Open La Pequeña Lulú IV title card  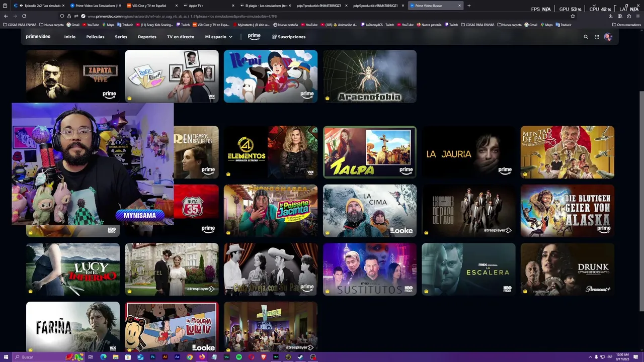click(172, 327)
